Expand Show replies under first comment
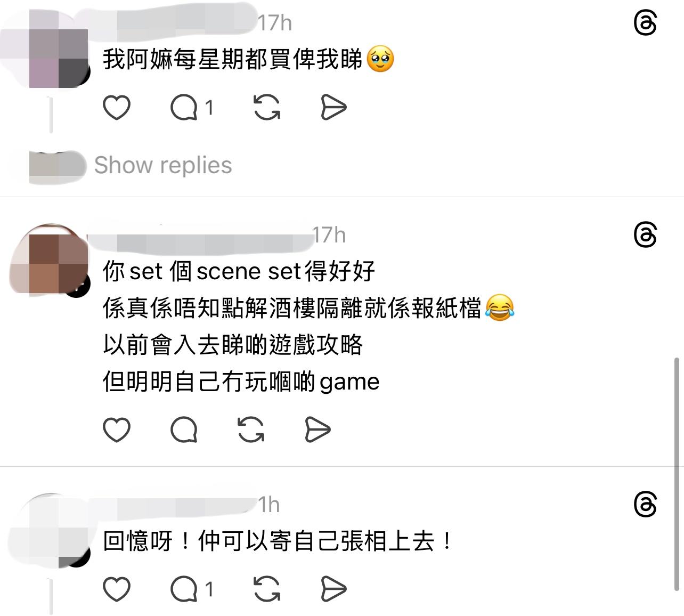The image size is (684, 616). [x=163, y=165]
